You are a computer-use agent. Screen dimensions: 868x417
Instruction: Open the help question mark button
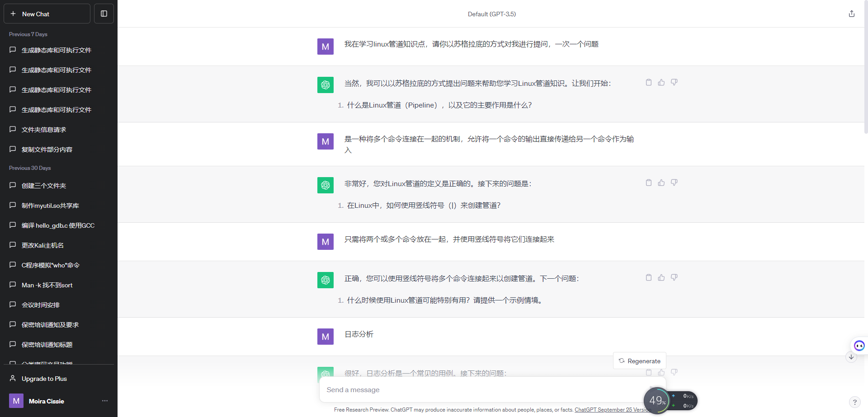(854, 402)
